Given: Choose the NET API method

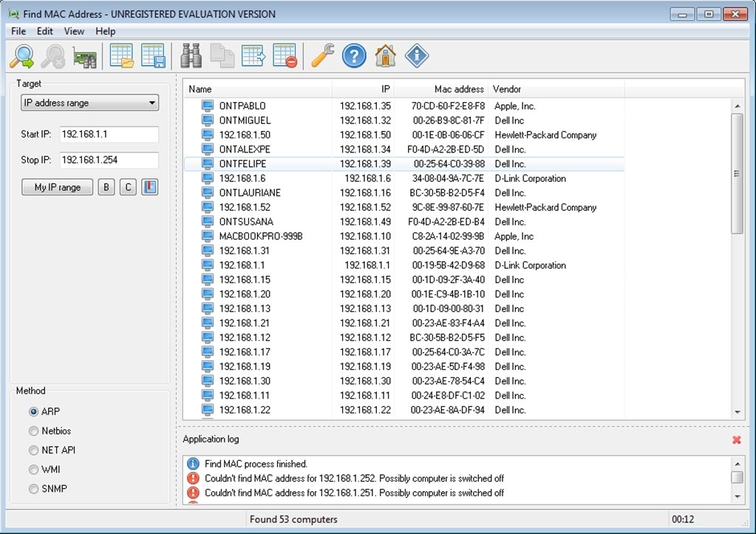Looking at the screenshot, I should (33, 450).
